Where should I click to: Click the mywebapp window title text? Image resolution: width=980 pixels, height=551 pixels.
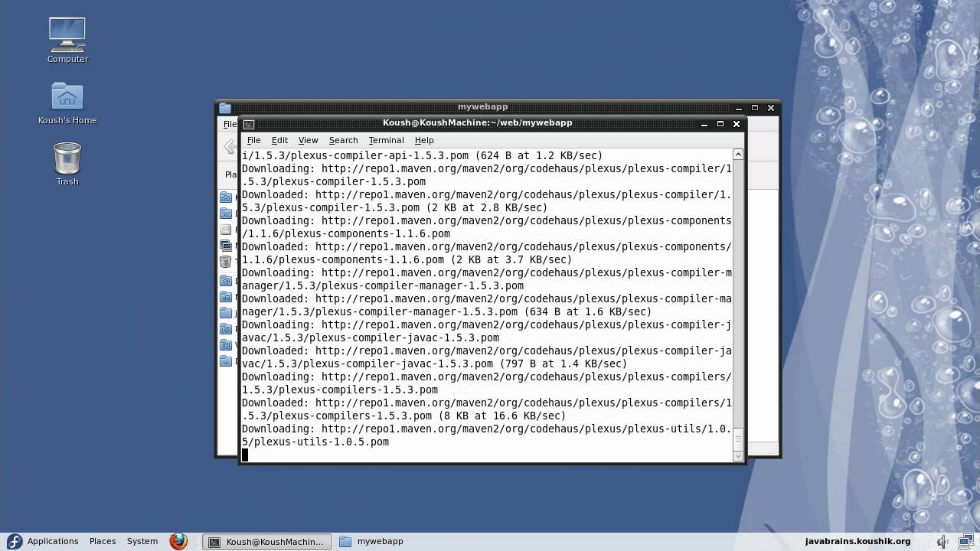pos(482,107)
